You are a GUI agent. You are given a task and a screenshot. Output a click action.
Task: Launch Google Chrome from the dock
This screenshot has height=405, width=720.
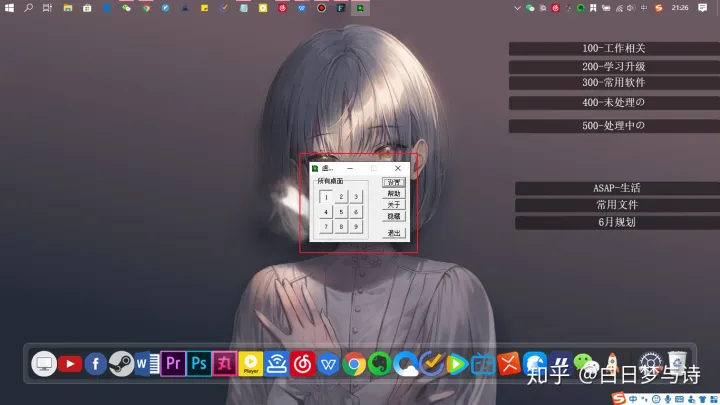click(x=354, y=364)
